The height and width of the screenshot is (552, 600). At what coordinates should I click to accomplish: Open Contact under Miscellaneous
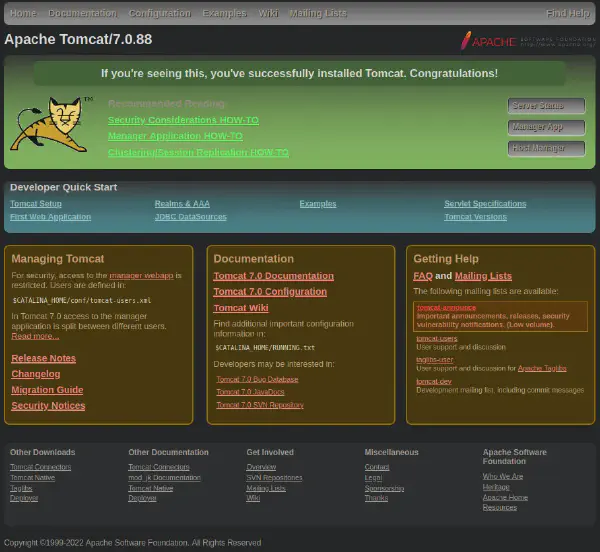click(x=377, y=467)
